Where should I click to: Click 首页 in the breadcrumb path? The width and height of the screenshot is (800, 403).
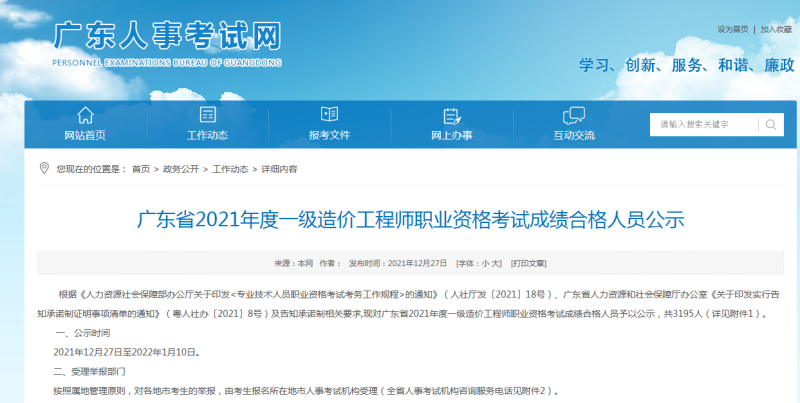[x=141, y=169]
